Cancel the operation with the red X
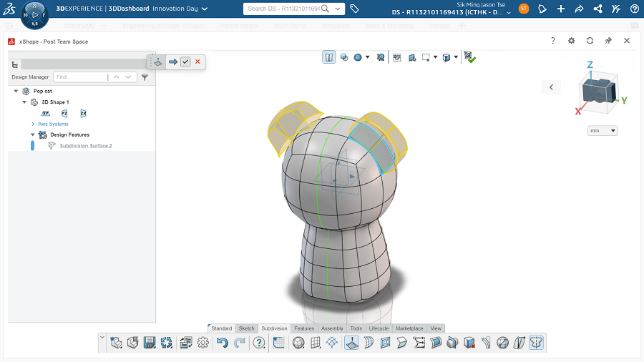 point(198,62)
